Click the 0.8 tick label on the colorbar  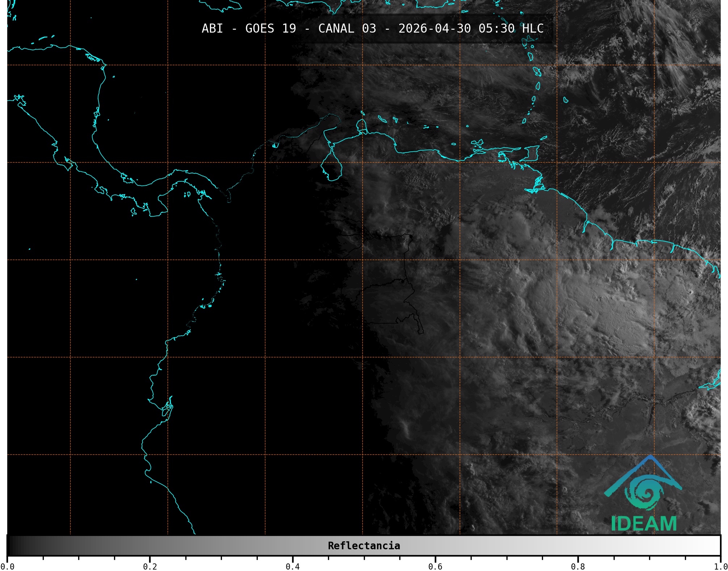[578, 566]
